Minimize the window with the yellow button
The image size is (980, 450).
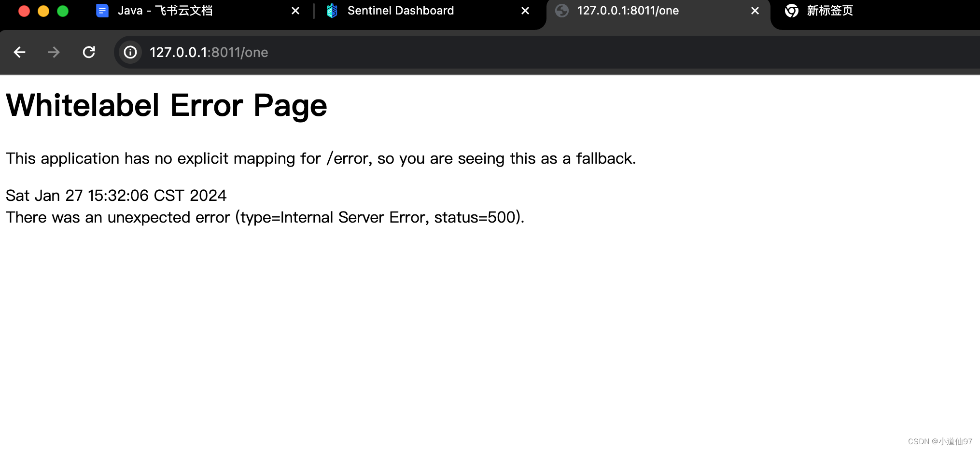tap(43, 11)
